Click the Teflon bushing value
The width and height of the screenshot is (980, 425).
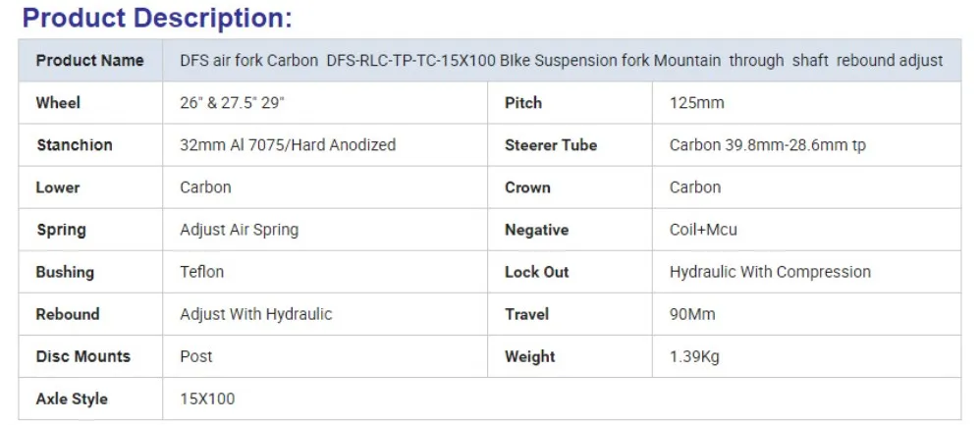point(202,272)
